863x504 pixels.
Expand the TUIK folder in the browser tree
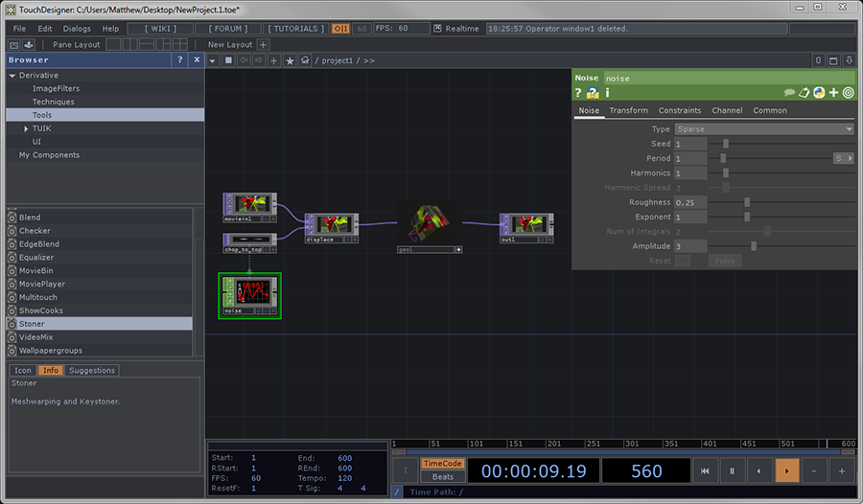(26, 128)
